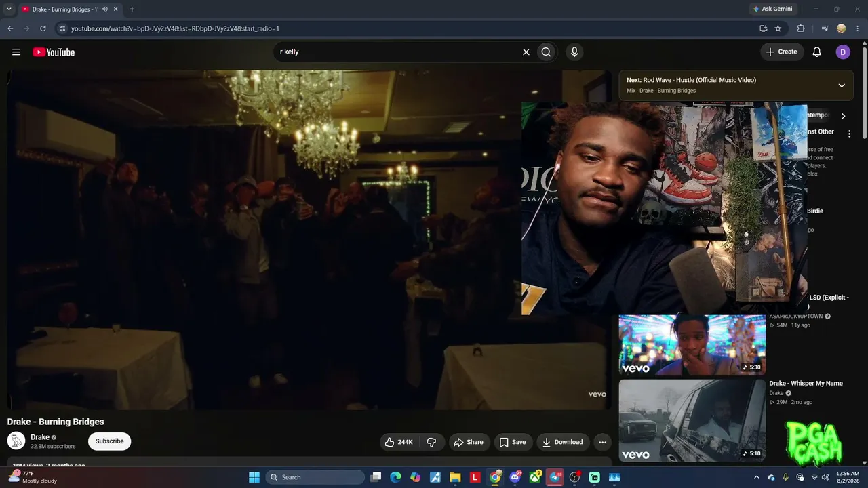The height and width of the screenshot is (488, 868).
Task: Open the tab search dropdown
Action: point(9,9)
